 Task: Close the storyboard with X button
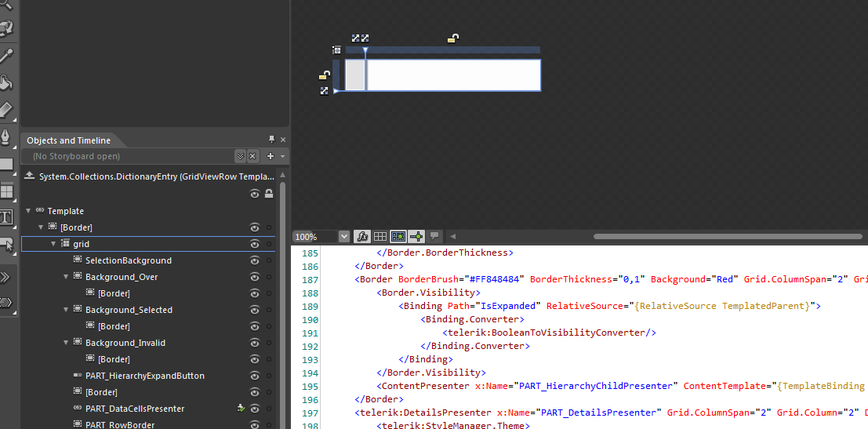click(252, 156)
